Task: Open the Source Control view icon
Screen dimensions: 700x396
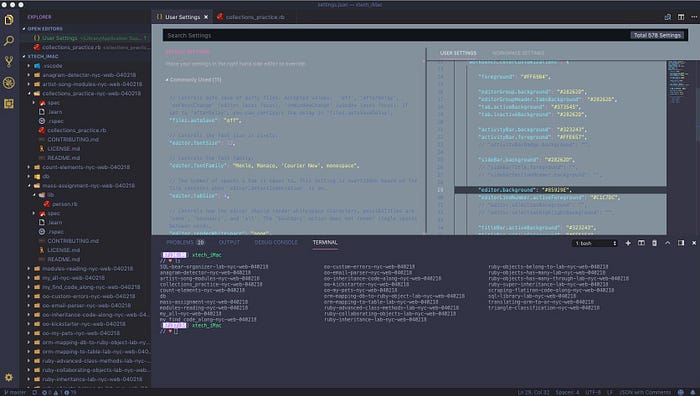Action: (x=9, y=62)
